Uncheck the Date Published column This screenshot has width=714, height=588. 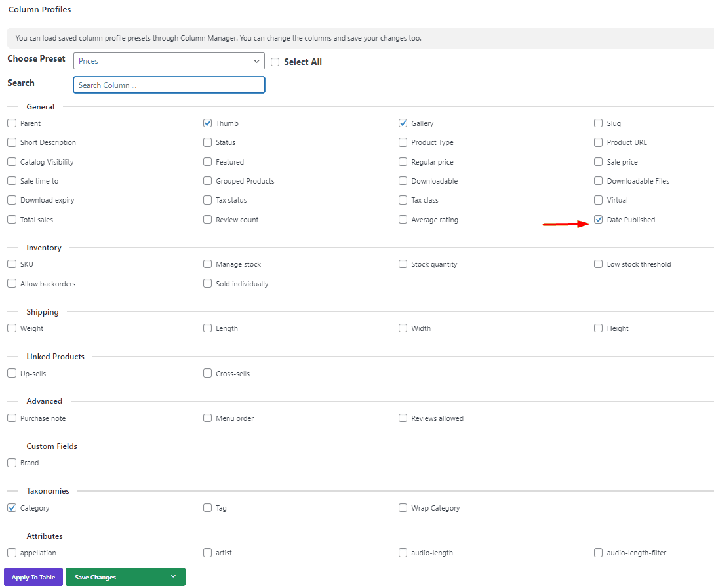coord(598,219)
